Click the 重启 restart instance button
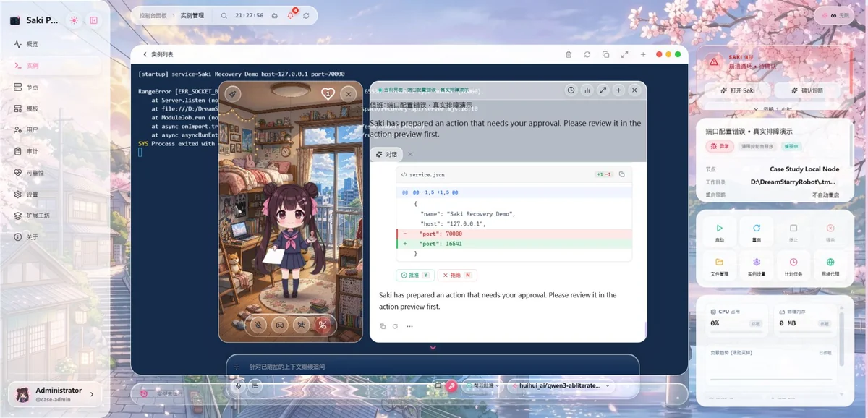868x418 pixels. (757, 232)
